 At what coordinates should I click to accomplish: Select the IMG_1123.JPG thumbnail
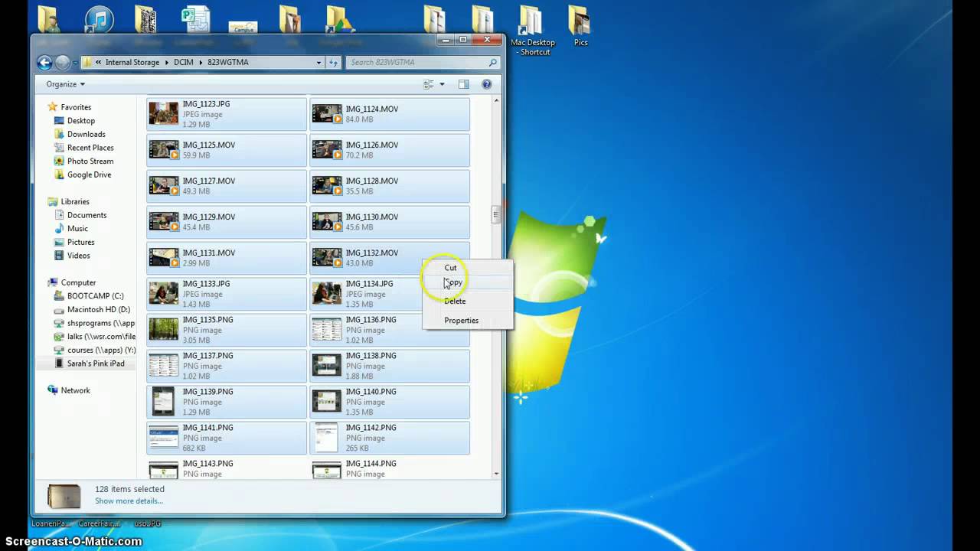point(164,114)
